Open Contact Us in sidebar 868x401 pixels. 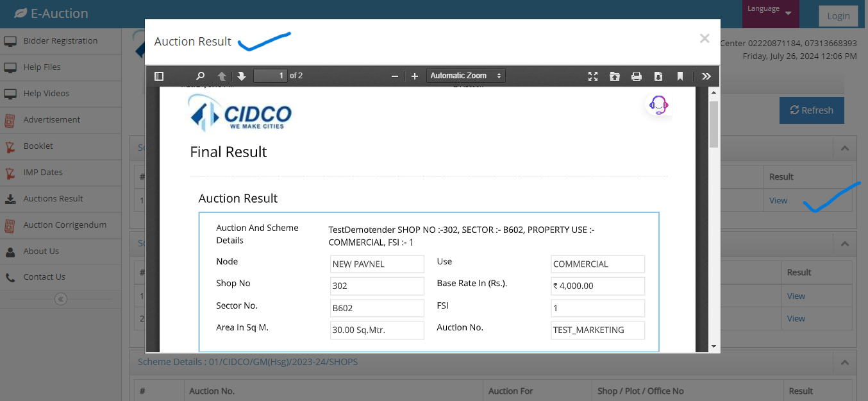pyautogui.click(x=61, y=277)
